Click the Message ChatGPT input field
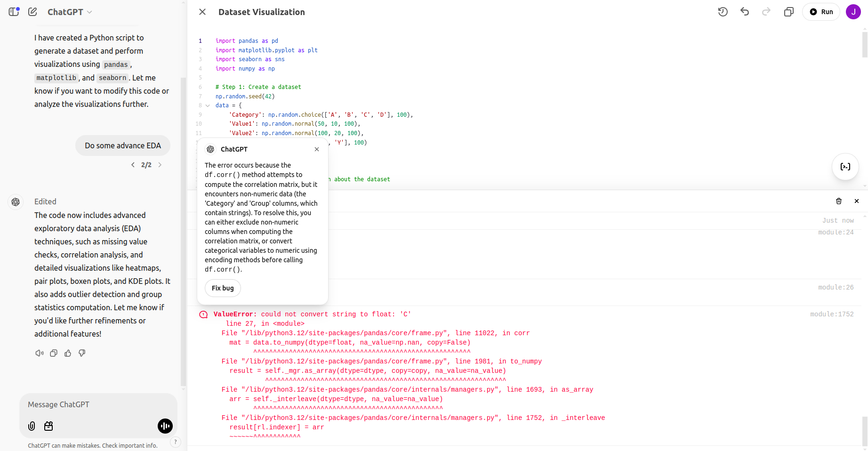This screenshot has height=451, width=868. [x=98, y=404]
